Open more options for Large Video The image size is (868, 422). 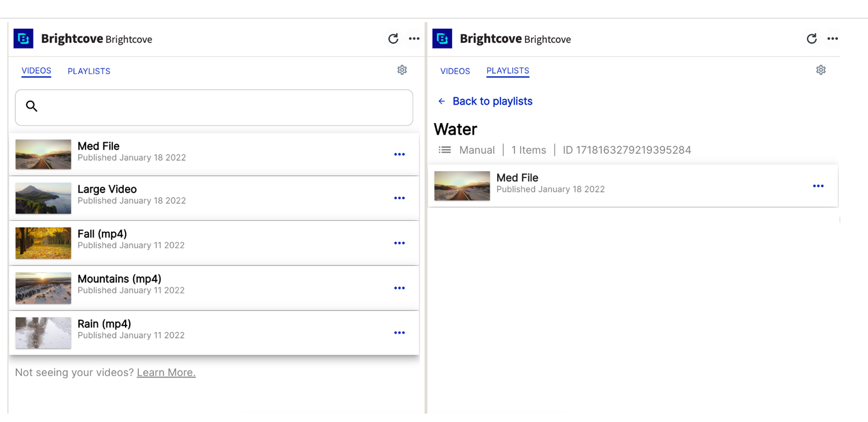(399, 198)
